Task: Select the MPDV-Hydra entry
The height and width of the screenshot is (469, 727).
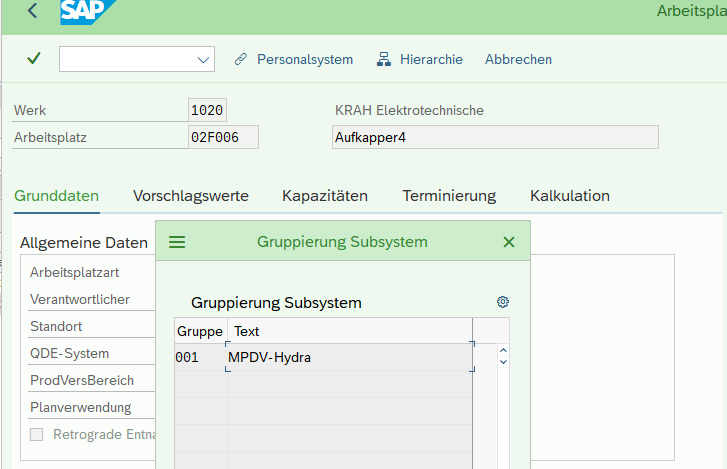Action: 350,357
